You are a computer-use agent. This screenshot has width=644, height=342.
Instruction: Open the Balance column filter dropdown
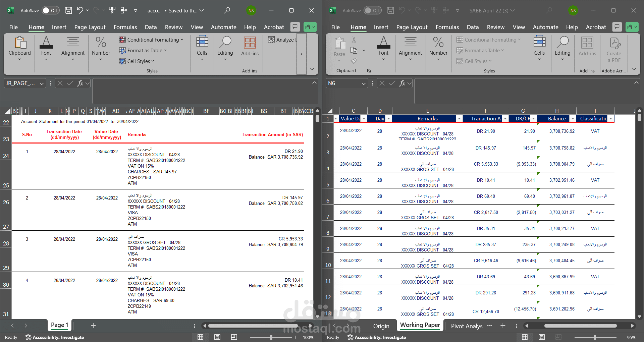pos(573,119)
